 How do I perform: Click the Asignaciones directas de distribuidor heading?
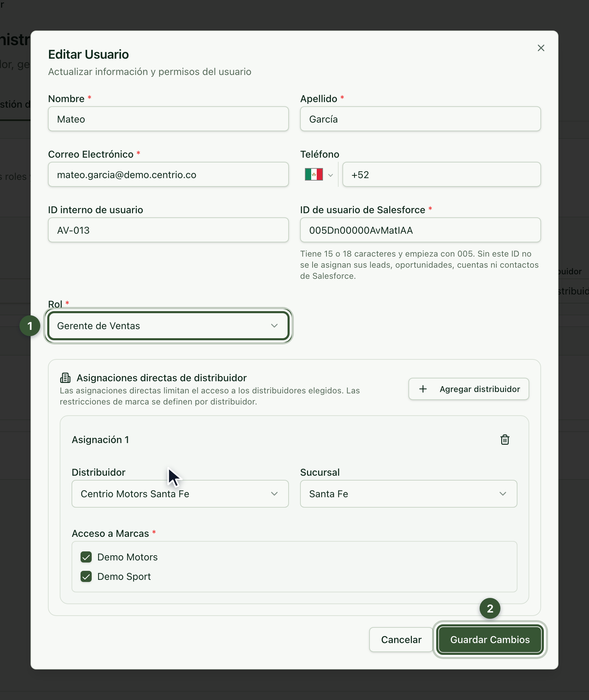click(161, 378)
